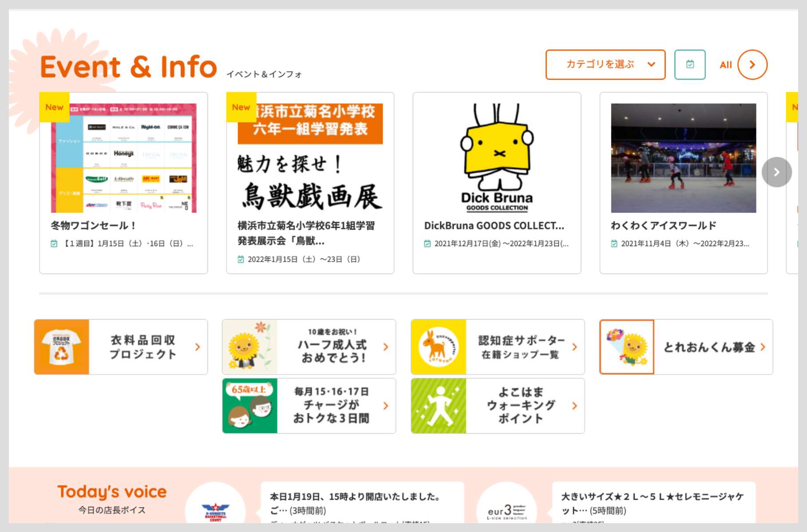Open the わくわくアイスワールド skating rink photo
Viewport: 807px width, 532px height.
pos(683,158)
